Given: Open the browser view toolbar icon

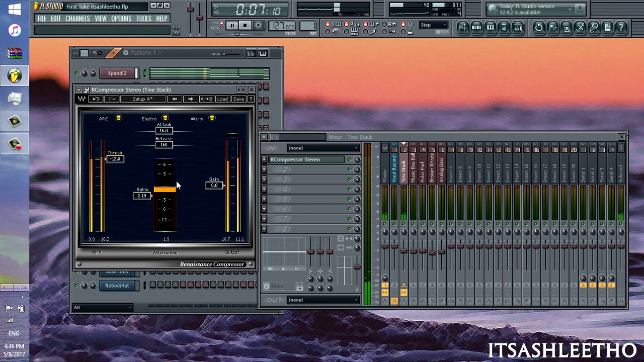Looking at the screenshot, I should click(x=504, y=28).
